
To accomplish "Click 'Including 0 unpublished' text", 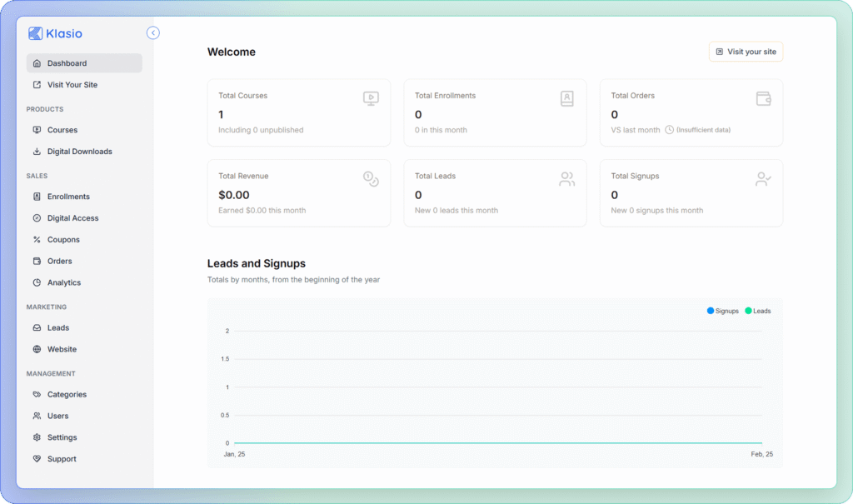I will pyautogui.click(x=261, y=130).
